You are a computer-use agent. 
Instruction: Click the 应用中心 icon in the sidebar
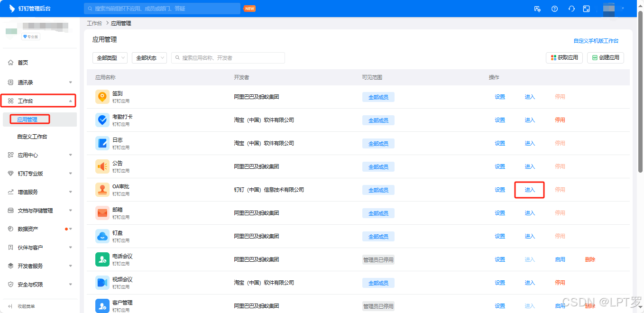pos(10,155)
